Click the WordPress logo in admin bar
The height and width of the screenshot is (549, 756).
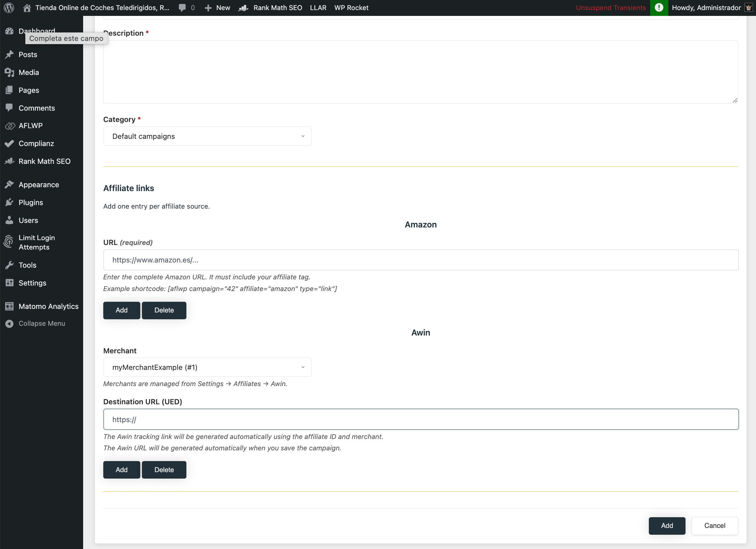9,7
